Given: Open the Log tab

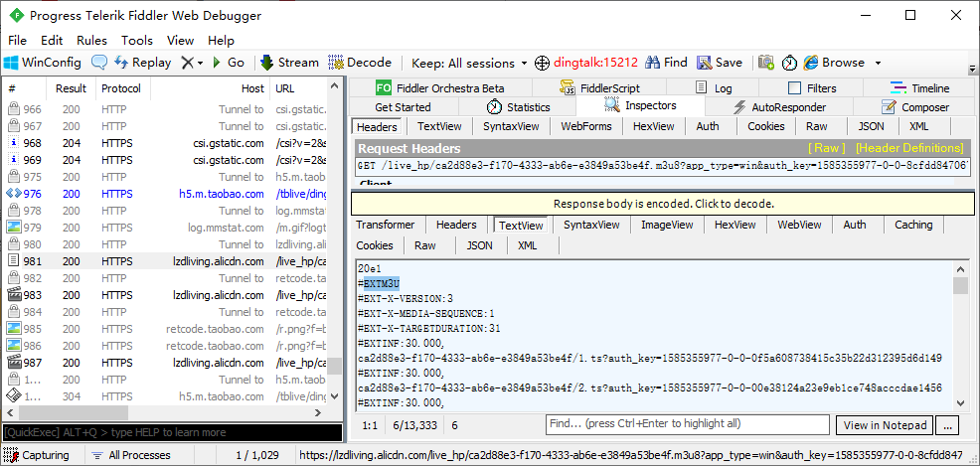Looking at the screenshot, I should coord(713,88).
